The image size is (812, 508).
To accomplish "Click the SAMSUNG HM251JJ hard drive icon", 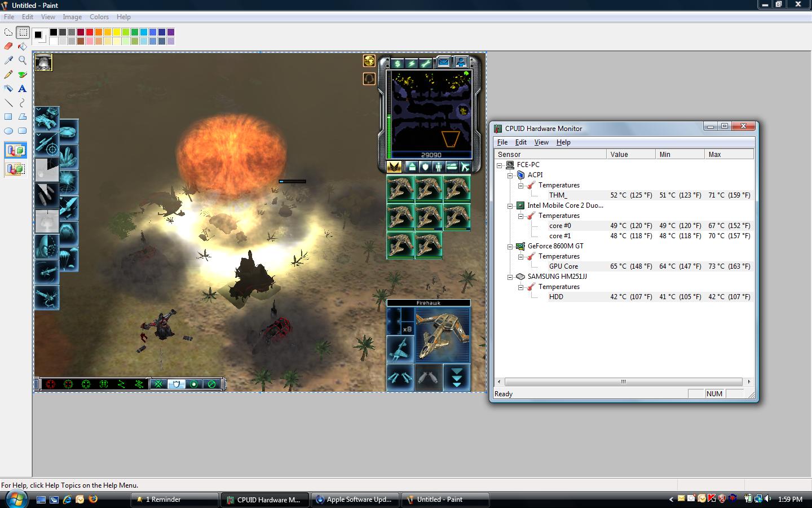I will pos(521,277).
